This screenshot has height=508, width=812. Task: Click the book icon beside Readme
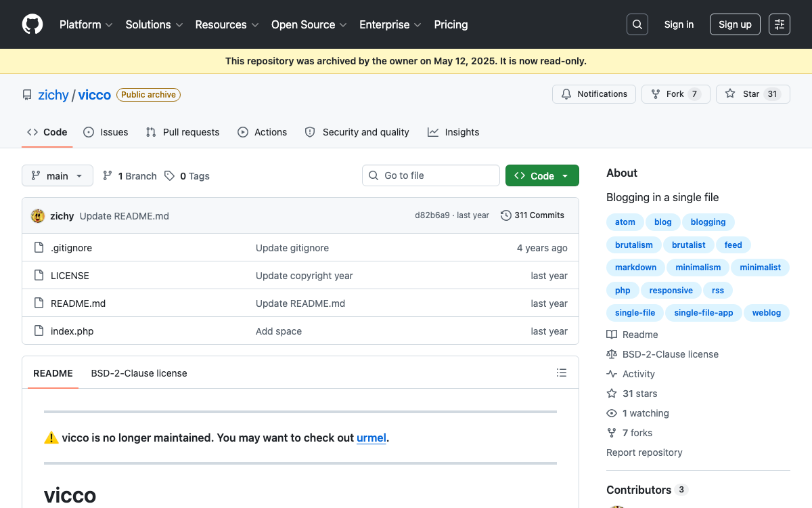tap(612, 335)
